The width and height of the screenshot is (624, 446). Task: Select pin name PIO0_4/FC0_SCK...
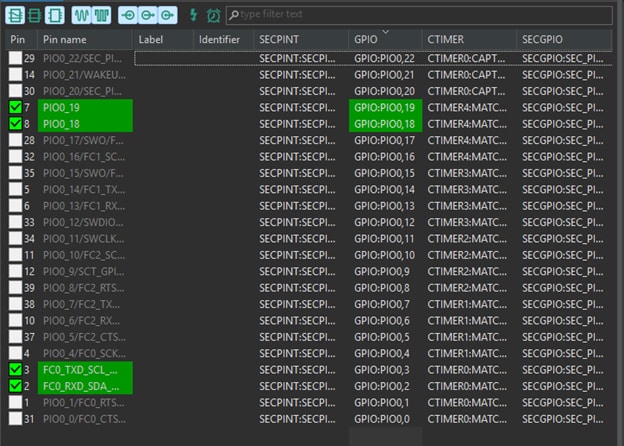85,353
